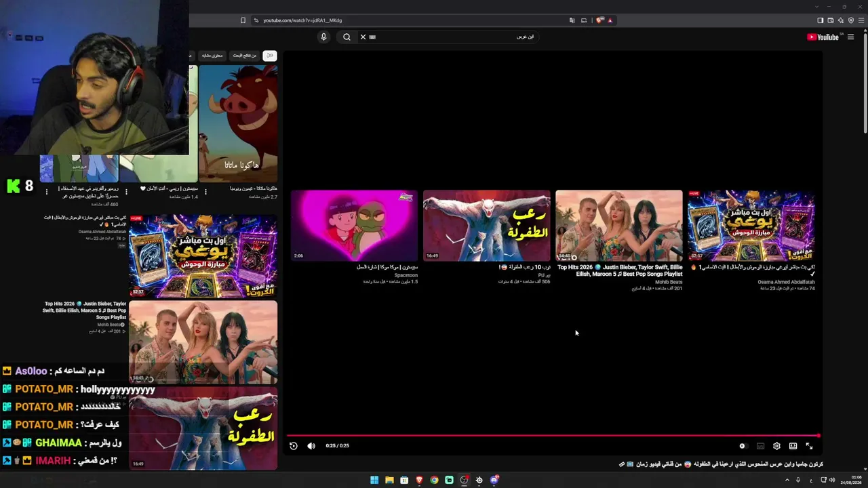The image size is (868, 488).
Task: Click 'Mohib Beats' under end-screen video
Action: coord(669,282)
